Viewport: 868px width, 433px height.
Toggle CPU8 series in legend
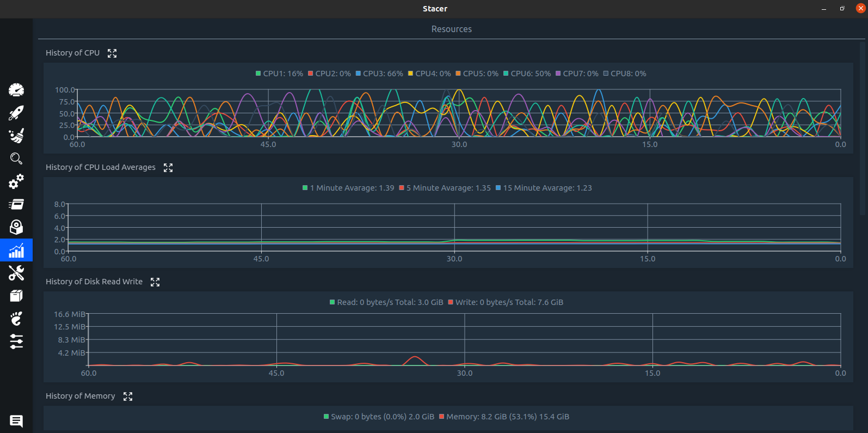pos(625,74)
